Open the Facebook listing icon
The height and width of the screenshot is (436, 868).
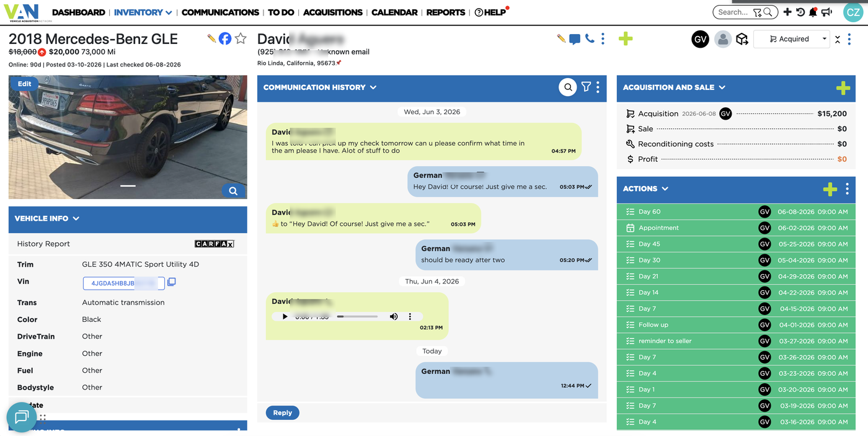[x=225, y=38]
